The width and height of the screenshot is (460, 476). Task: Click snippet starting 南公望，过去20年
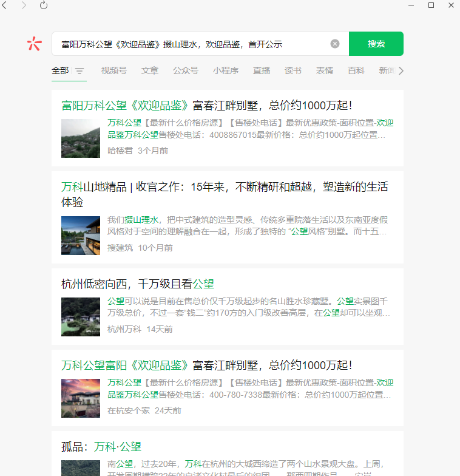[x=246, y=469]
